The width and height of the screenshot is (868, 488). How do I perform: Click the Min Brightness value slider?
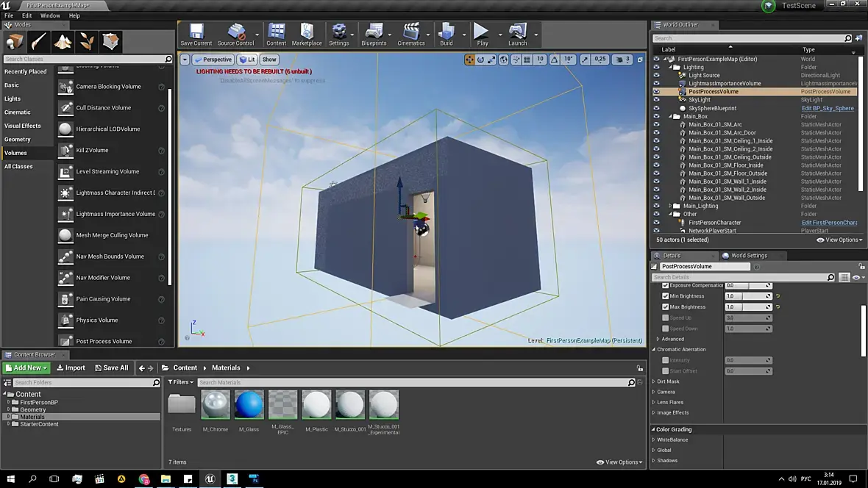coord(747,296)
